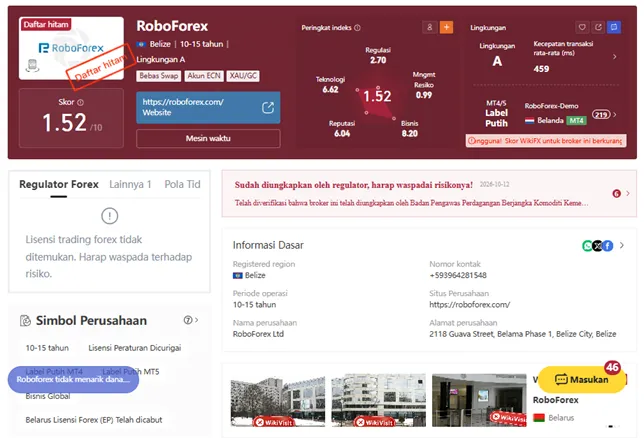This screenshot has height=438, width=644.
Task: Click the X (Twitter) icon in Informasi Dasar
Action: [598, 246]
